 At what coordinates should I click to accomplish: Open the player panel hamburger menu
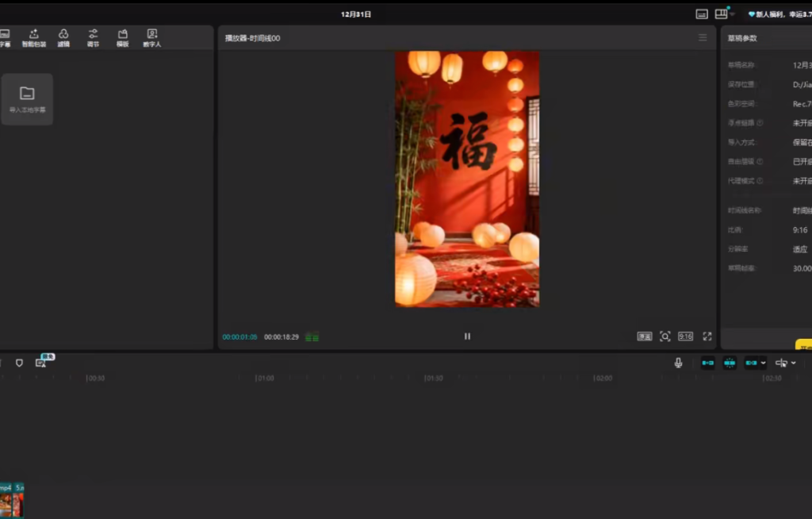(x=702, y=37)
